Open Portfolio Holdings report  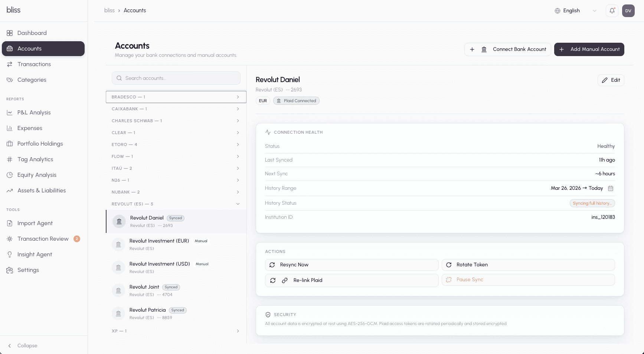point(40,143)
